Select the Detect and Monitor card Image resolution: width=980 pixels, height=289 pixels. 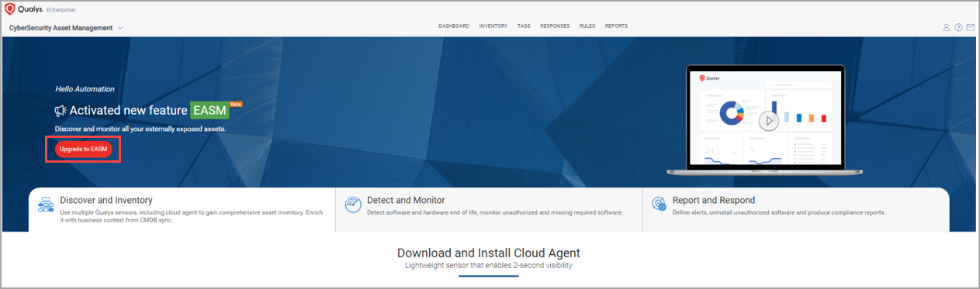point(489,209)
